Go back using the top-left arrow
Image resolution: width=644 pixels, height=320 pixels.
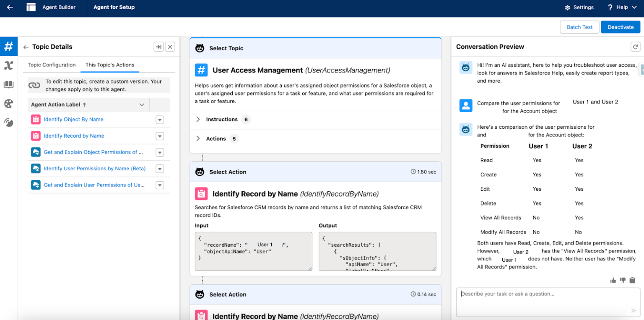[10, 7]
